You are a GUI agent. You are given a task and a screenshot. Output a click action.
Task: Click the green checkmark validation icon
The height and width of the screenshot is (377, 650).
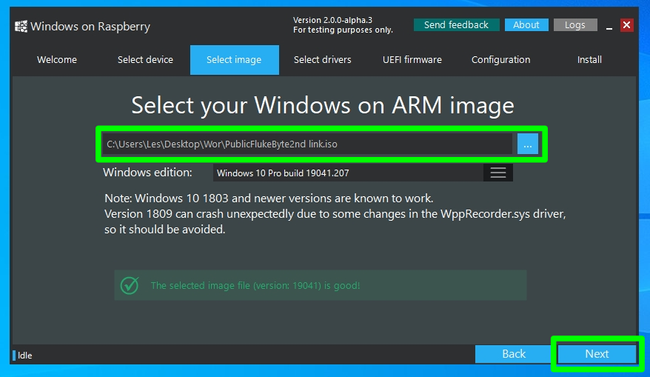point(129,285)
